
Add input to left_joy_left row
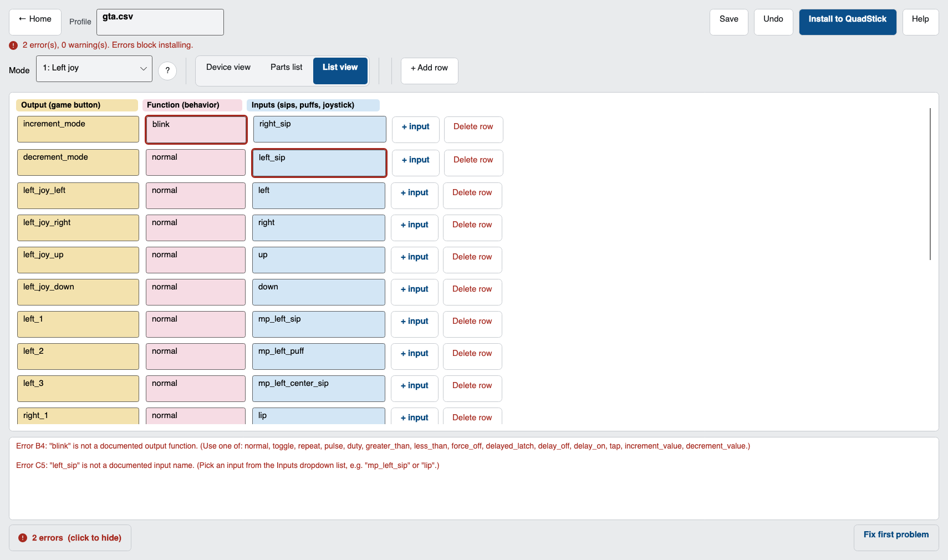[415, 196]
